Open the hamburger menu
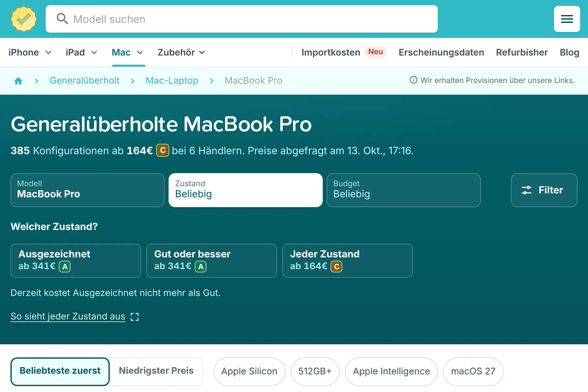 pyautogui.click(x=567, y=19)
